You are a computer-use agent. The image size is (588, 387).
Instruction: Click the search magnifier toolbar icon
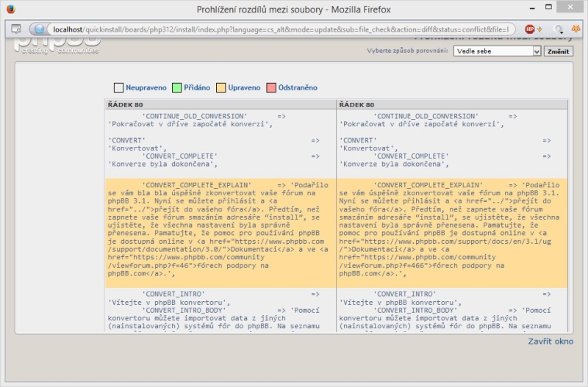[x=558, y=29]
